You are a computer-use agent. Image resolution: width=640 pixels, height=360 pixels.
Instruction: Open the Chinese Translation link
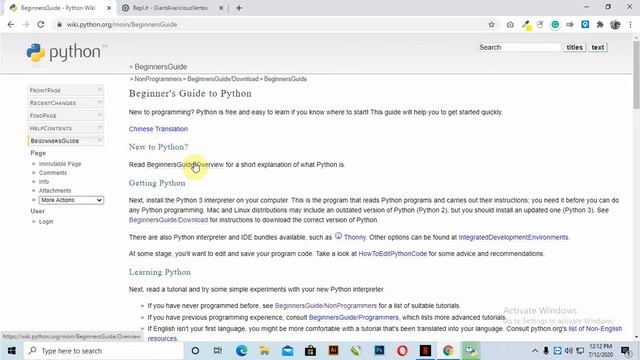tap(158, 129)
